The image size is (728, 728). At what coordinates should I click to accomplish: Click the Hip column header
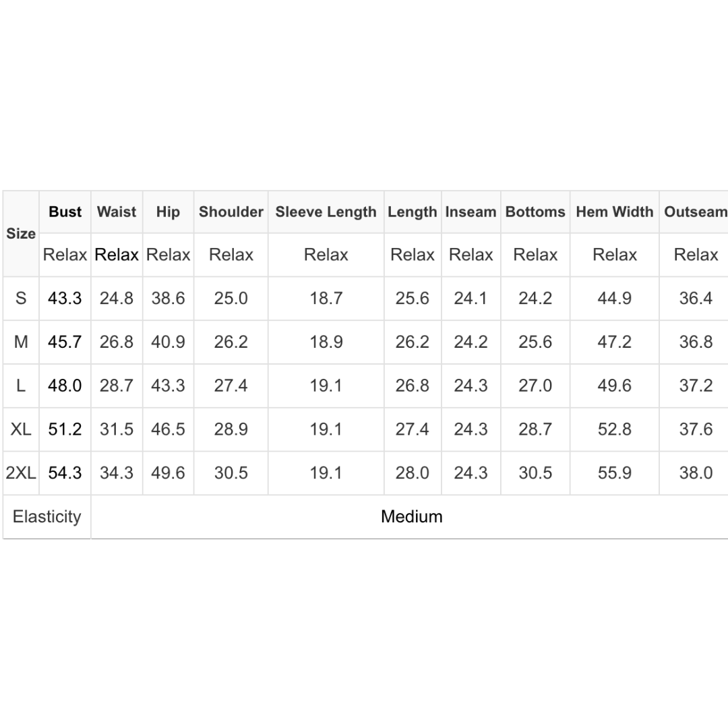168,212
